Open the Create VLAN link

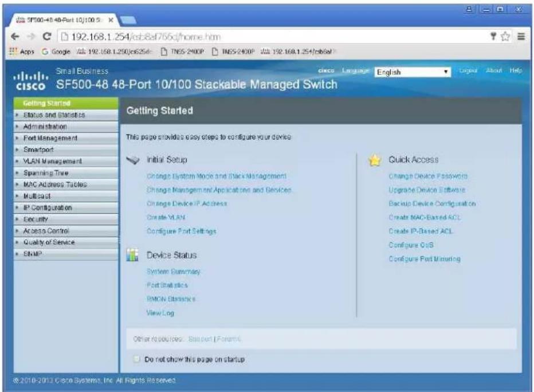tap(166, 217)
